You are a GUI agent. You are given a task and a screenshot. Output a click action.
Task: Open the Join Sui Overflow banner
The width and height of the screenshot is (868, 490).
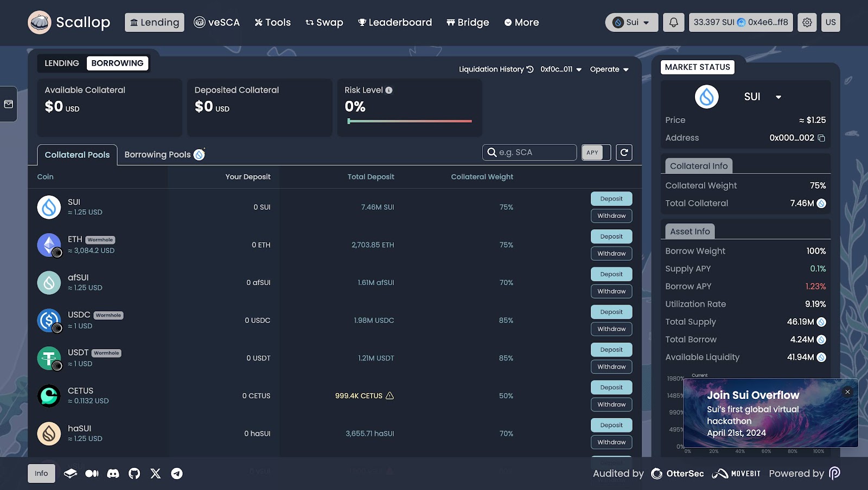click(x=770, y=413)
